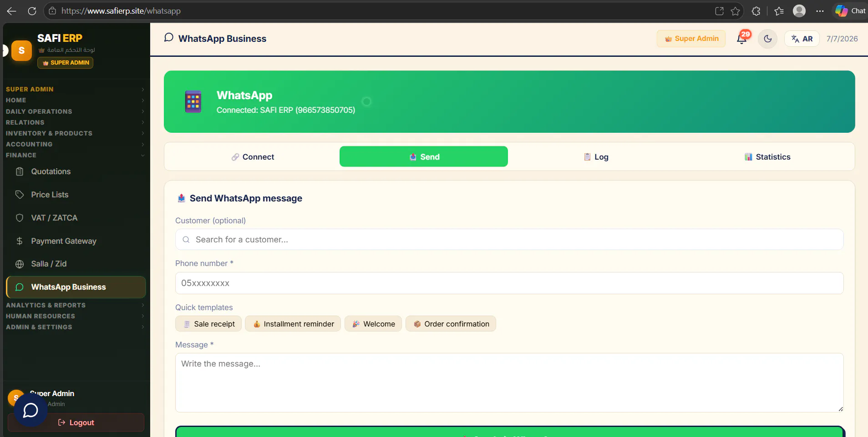Open the favorites list icon
Screen dimensions: 868x437
pyautogui.click(x=779, y=11)
